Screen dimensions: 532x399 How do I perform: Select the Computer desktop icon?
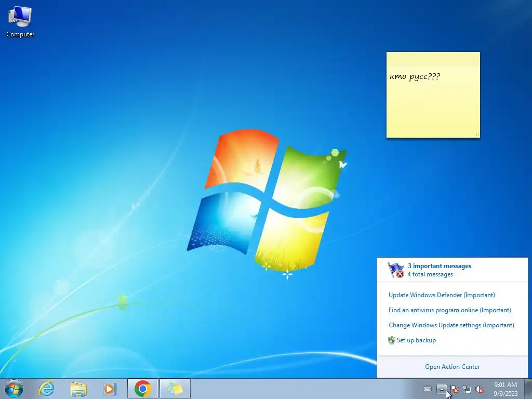[20, 22]
